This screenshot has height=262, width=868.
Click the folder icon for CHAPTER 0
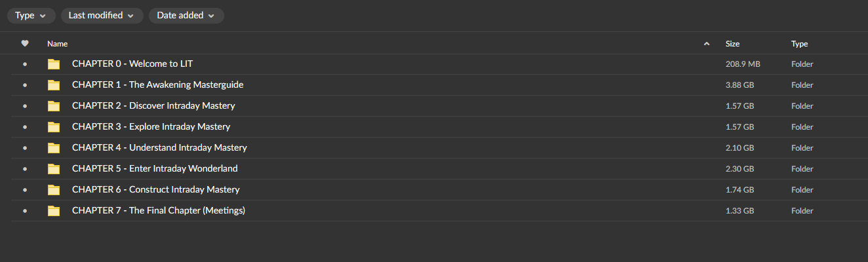pos(54,64)
